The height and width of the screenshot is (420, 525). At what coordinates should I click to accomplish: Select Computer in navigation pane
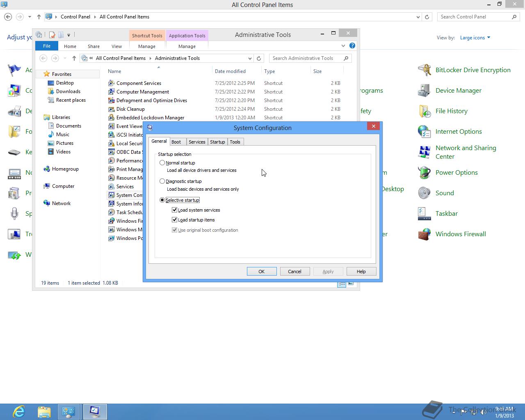(63, 186)
